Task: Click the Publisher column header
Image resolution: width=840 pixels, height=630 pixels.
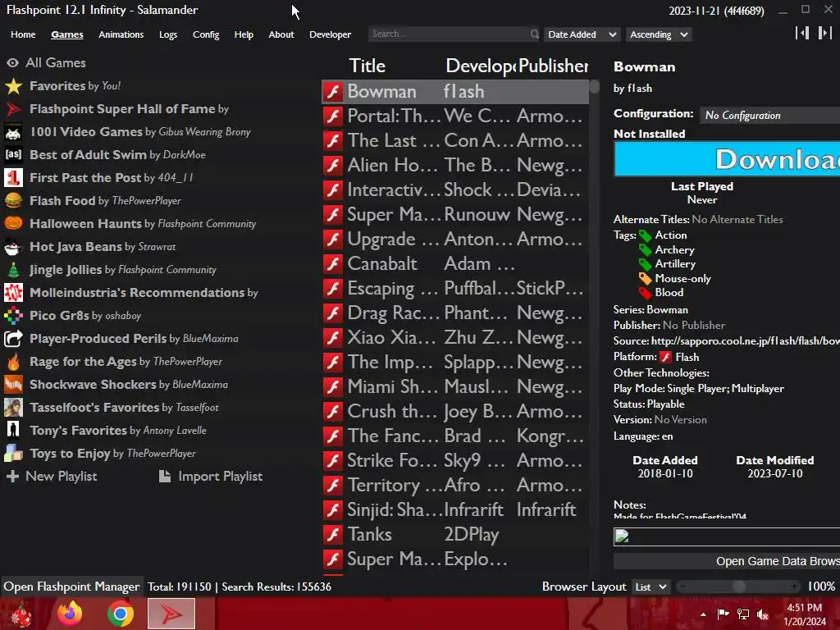Action: tap(553, 66)
